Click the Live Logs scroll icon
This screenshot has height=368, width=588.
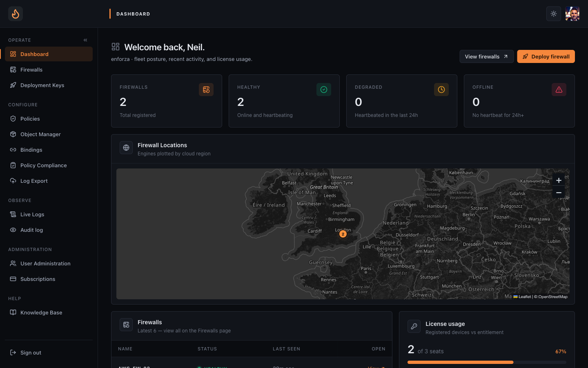[x=13, y=214]
